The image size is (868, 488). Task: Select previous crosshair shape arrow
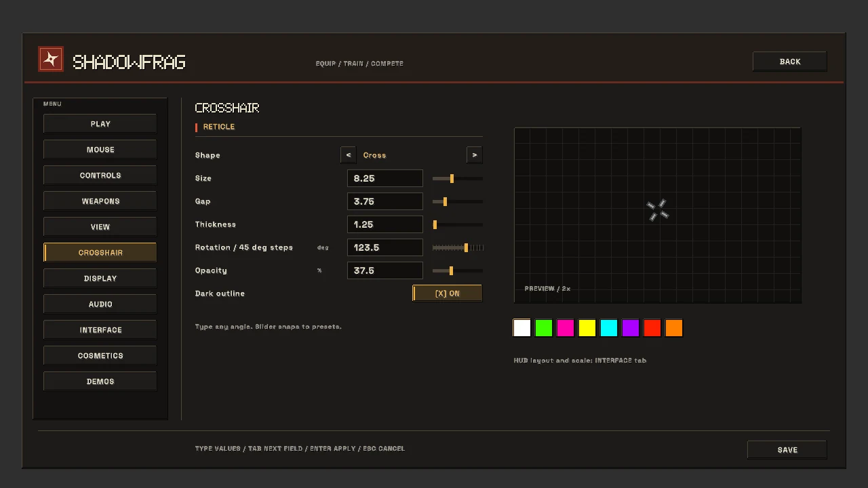(x=349, y=155)
